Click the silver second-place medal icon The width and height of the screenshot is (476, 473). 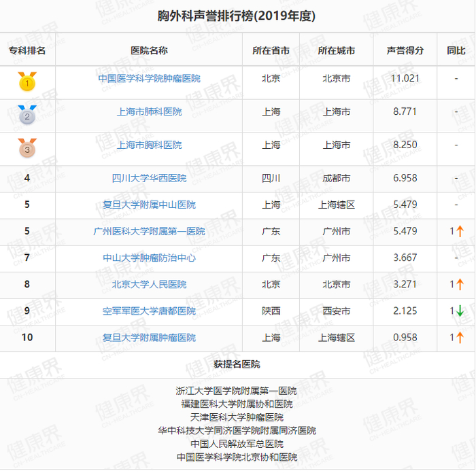[x=27, y=115]
